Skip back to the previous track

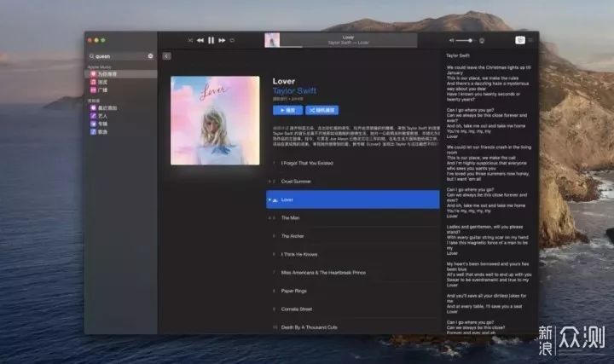200,40
